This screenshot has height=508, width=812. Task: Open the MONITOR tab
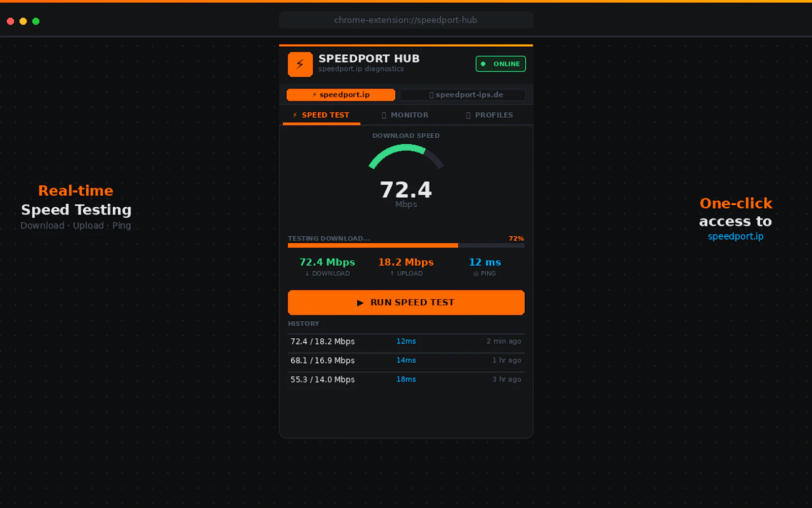(x=405, y=115)
